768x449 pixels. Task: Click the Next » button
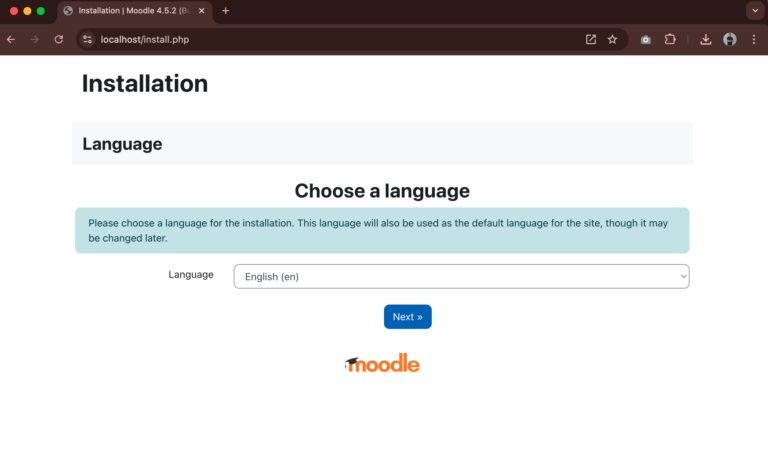click(408, 317)
